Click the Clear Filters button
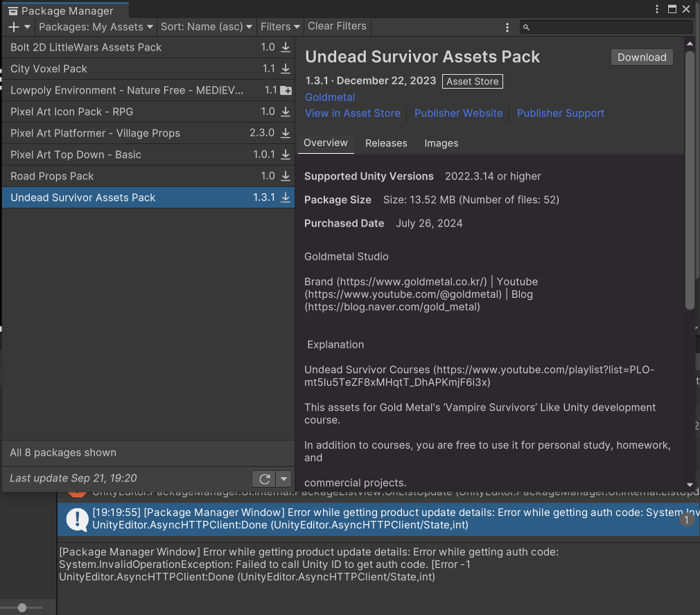The height and width of the screenshot is (615, 700). (337, 26)
